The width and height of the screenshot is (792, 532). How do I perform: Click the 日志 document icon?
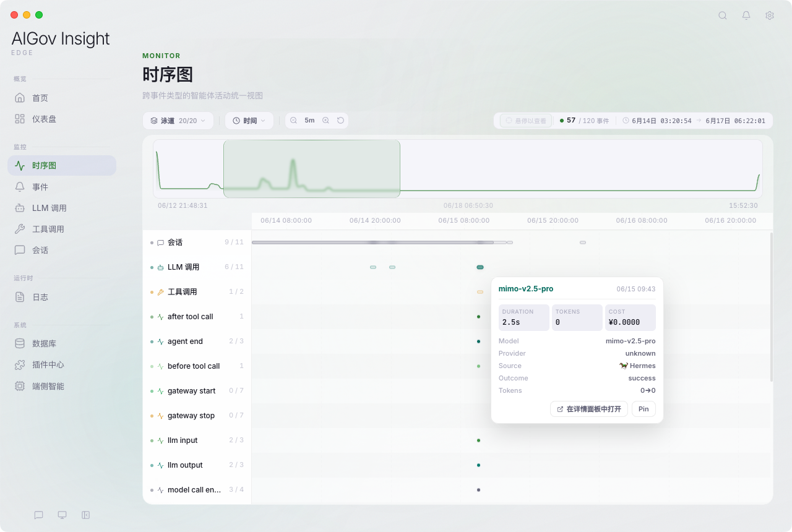point(20,297)
